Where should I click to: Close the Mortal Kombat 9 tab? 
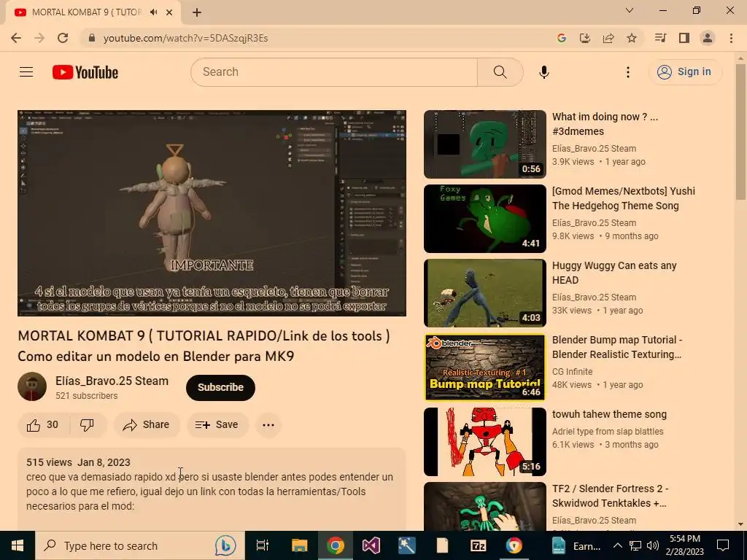coord(169,12)
